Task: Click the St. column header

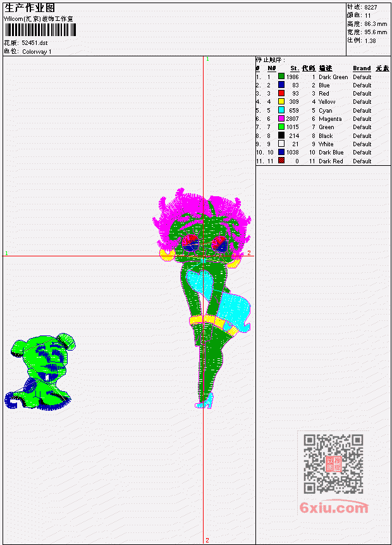Action: (295, 68)
